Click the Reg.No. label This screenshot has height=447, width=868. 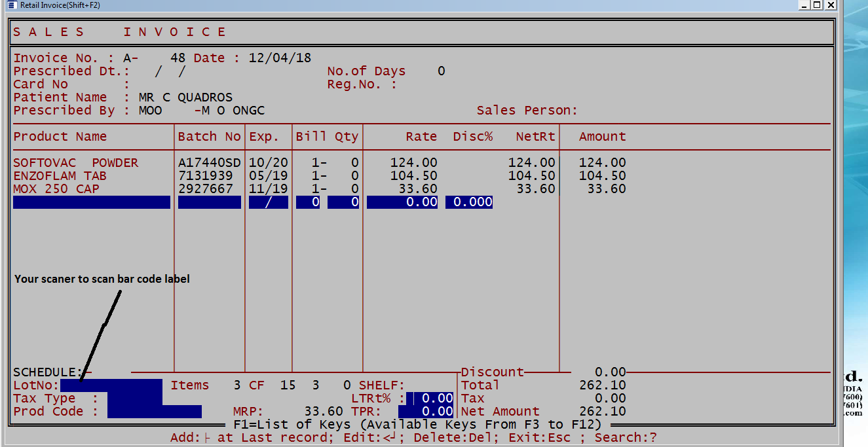click(x=362, y=84)
